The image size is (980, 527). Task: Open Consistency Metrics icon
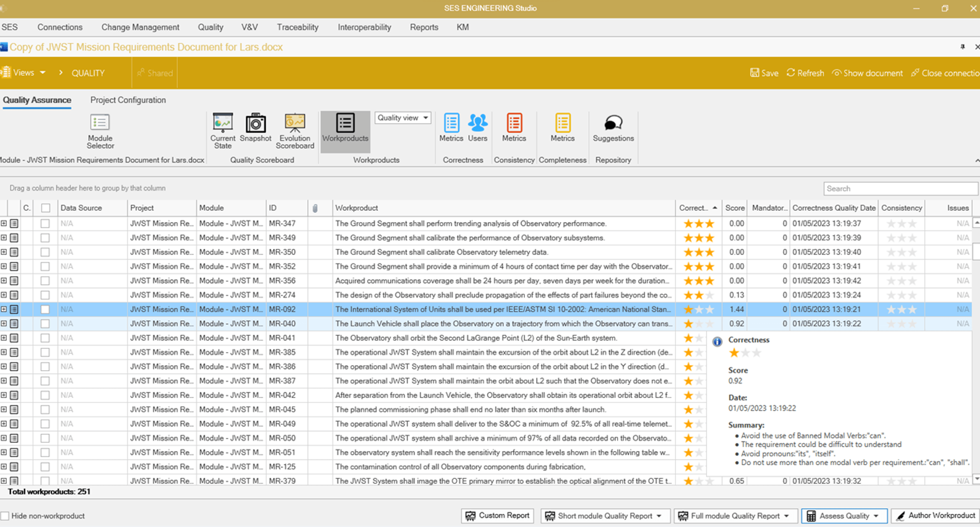pos(514,128)
